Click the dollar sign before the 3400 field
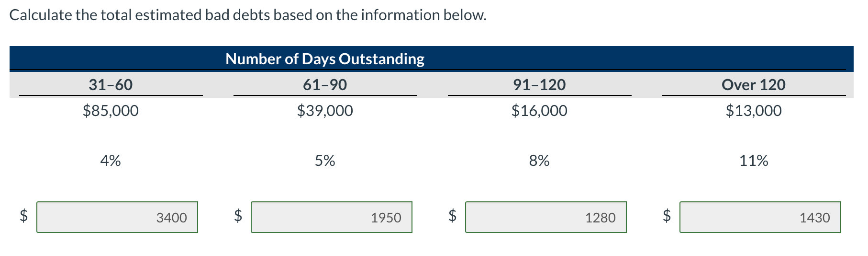Image resolution: width=868 pixels, height=256 pixels. 23,216
